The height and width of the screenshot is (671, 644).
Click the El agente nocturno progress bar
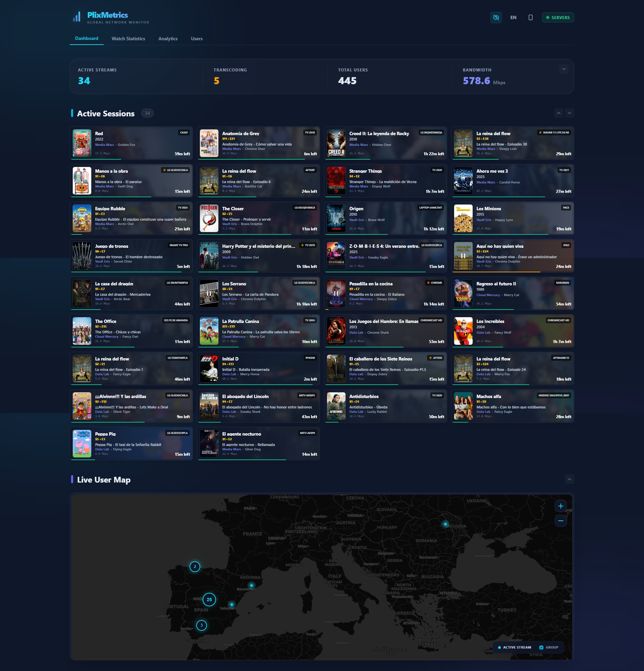click(259, 460)
